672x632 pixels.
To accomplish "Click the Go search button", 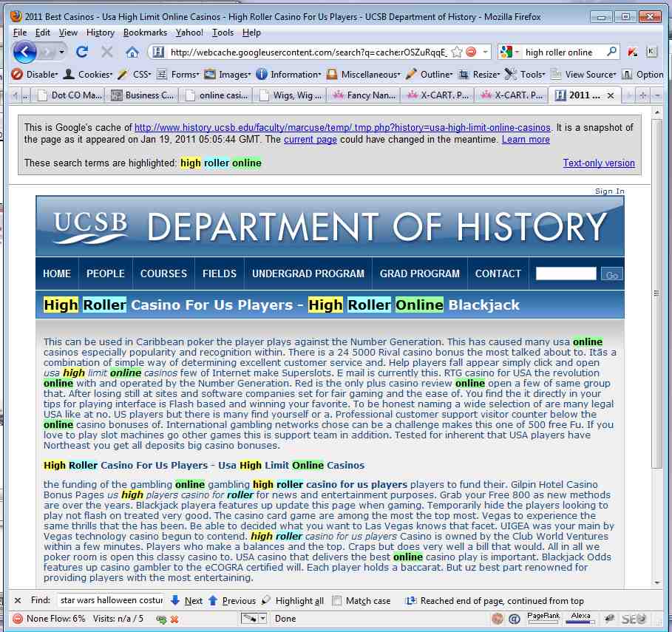I will (x=611, y=273).
